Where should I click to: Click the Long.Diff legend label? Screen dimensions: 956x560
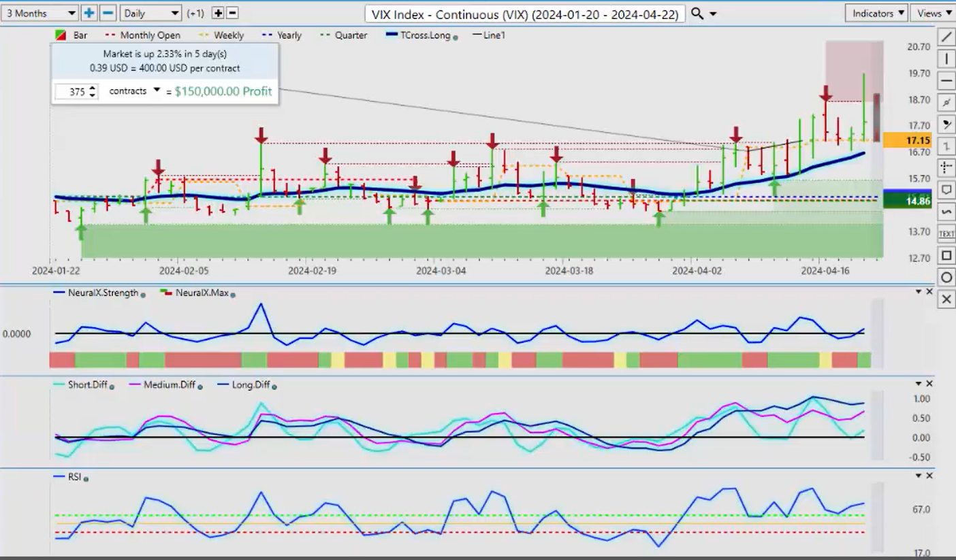[251, 385]
